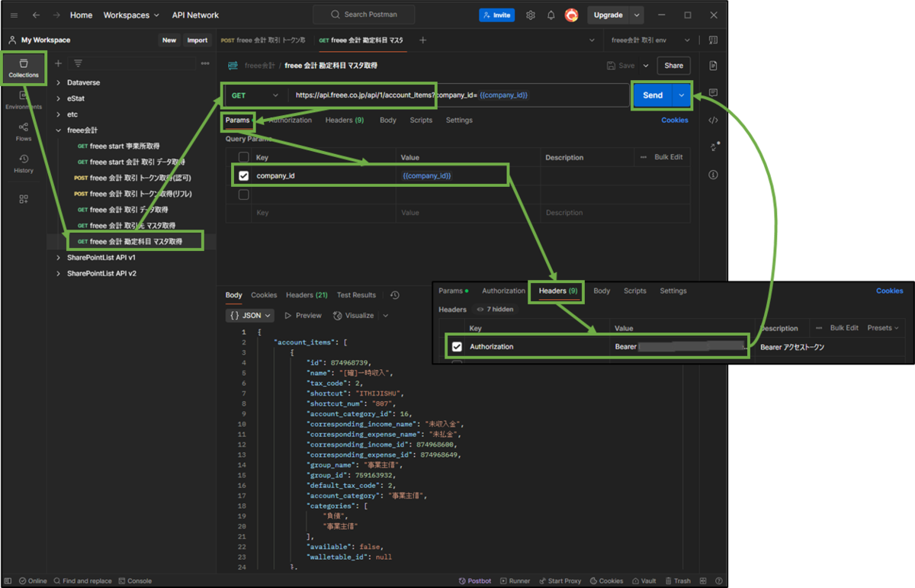Open the GET method dropdown
This screenshot has height=588, width=915.
tap(255, 95)
